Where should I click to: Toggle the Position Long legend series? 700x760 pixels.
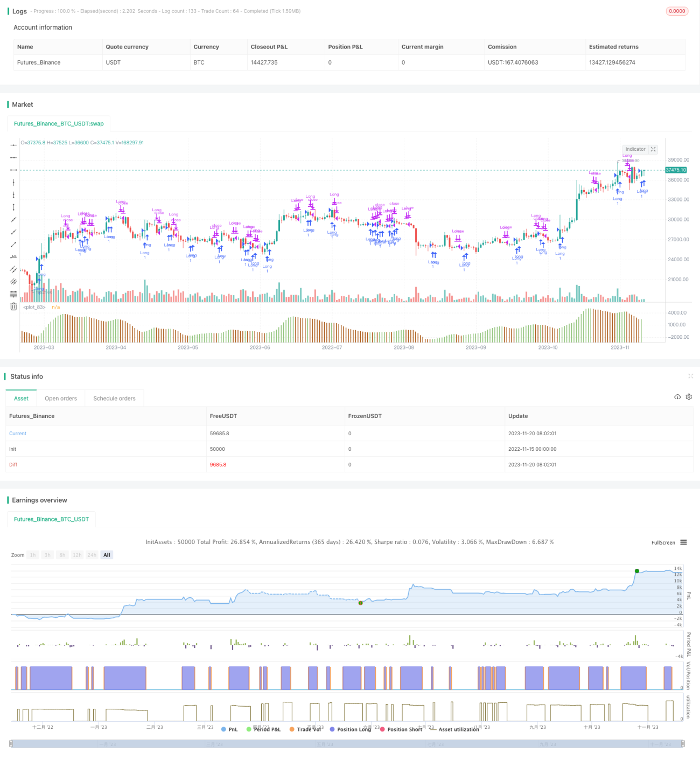point(351,729)
